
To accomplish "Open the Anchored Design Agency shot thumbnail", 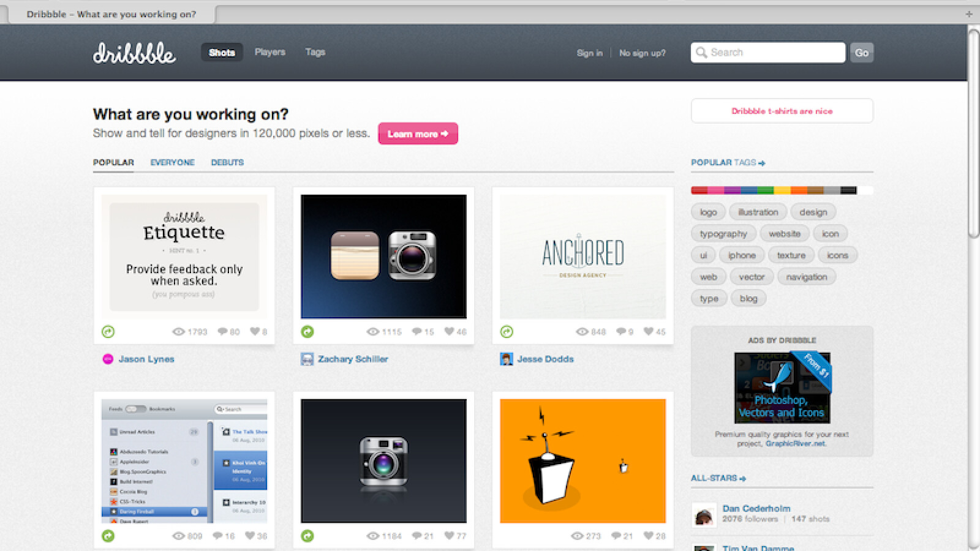I will click(582, 257).
